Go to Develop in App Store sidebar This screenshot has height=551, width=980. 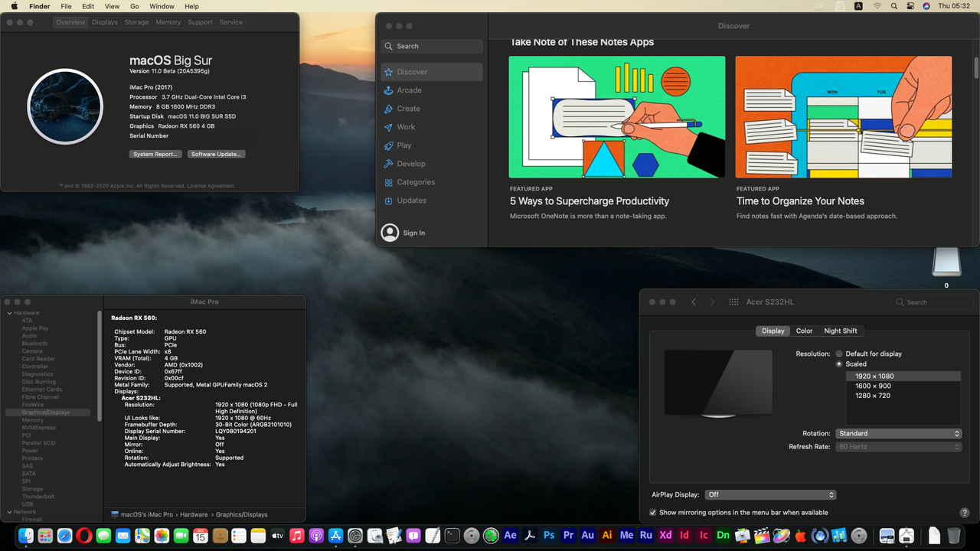(x=432, y=164)
